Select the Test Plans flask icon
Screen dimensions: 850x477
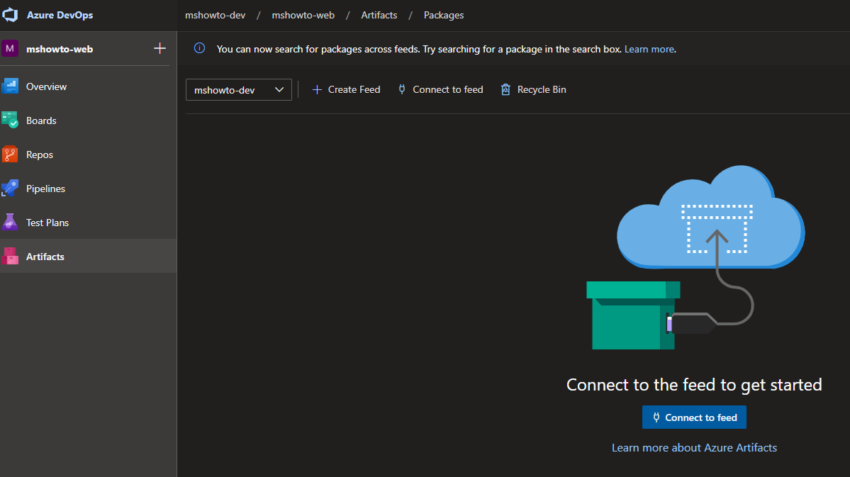click(11, 223)
